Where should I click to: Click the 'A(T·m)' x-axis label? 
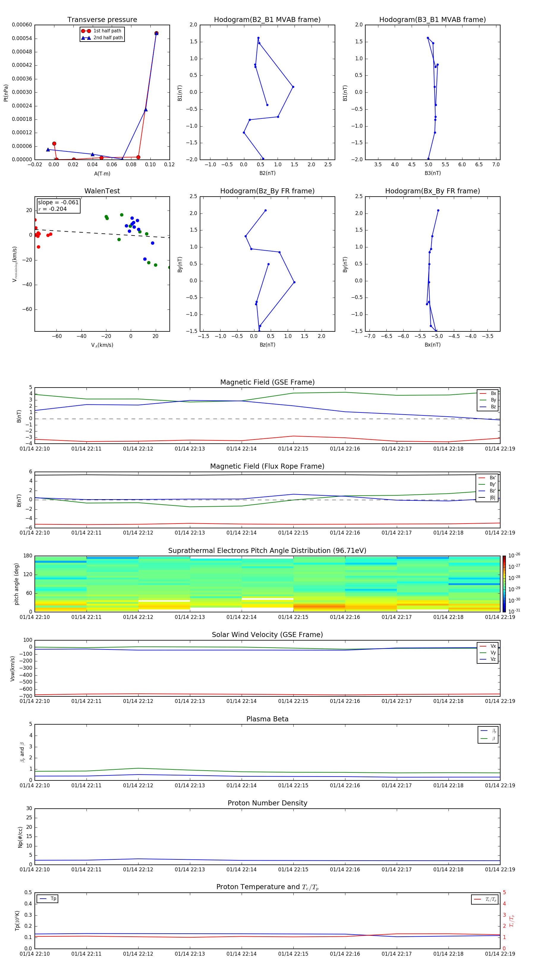coord(102,174)
